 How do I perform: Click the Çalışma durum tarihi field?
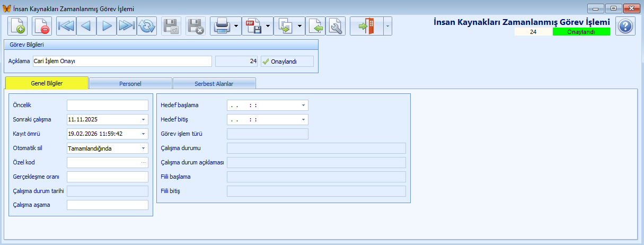pyautogui.click(x=108, y=191)
